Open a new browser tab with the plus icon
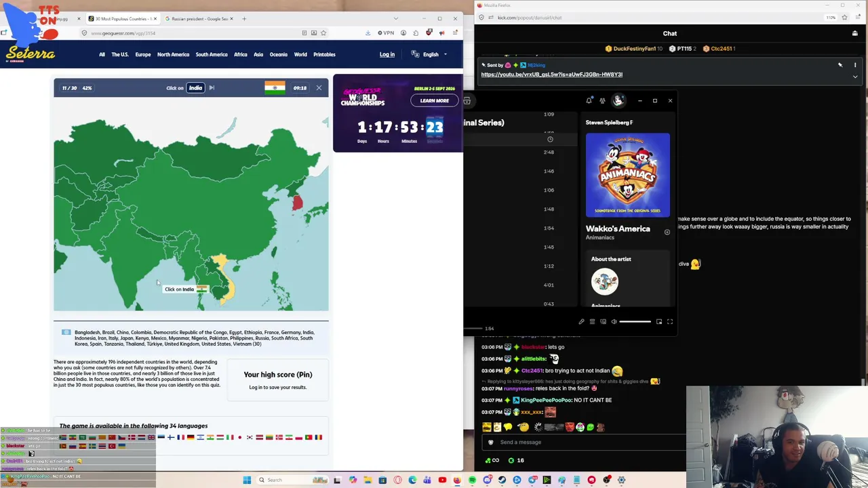This screenshot has height=488, width=868. click(244, 18)
